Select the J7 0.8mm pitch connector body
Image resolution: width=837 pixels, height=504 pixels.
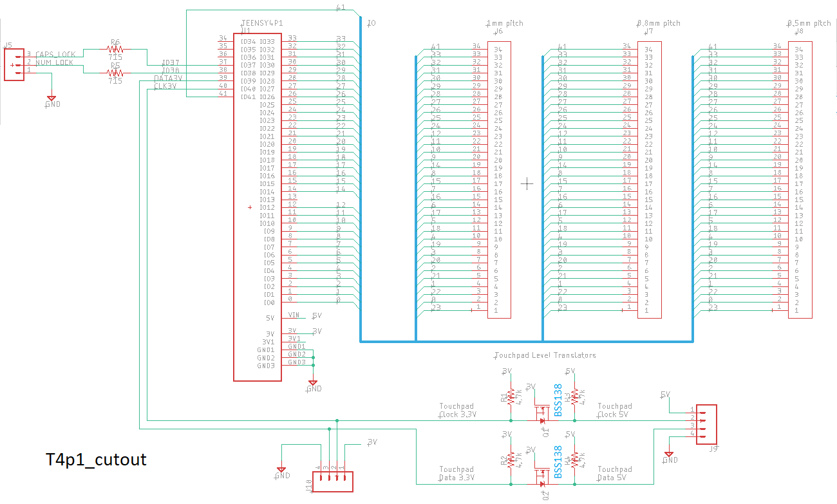point(649,180)
